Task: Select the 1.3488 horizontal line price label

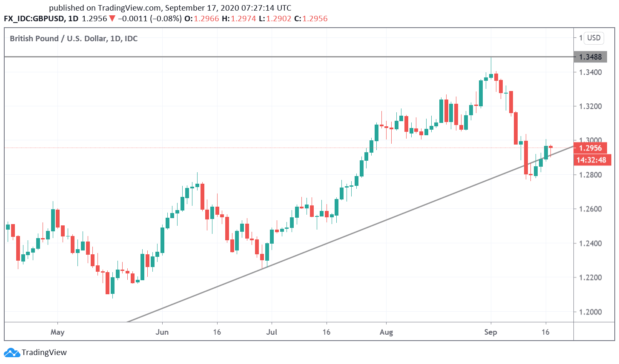Action: pyautogui.click(x=590, y=57)
